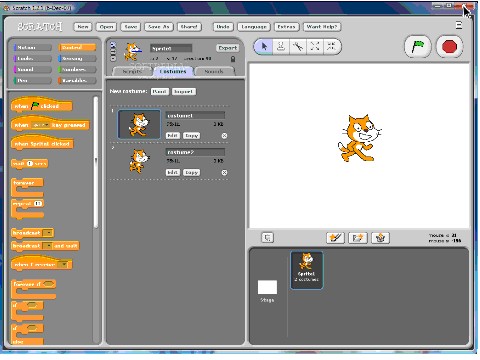Delete costume1 with its round X icon
This screenshot has height=360, width=480.
(x=224, y=136)
